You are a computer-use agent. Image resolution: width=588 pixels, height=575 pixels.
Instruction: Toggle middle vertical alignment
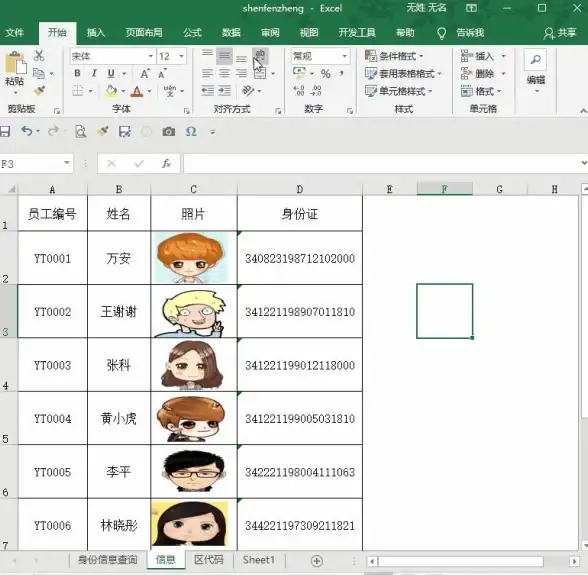[224, 56]
